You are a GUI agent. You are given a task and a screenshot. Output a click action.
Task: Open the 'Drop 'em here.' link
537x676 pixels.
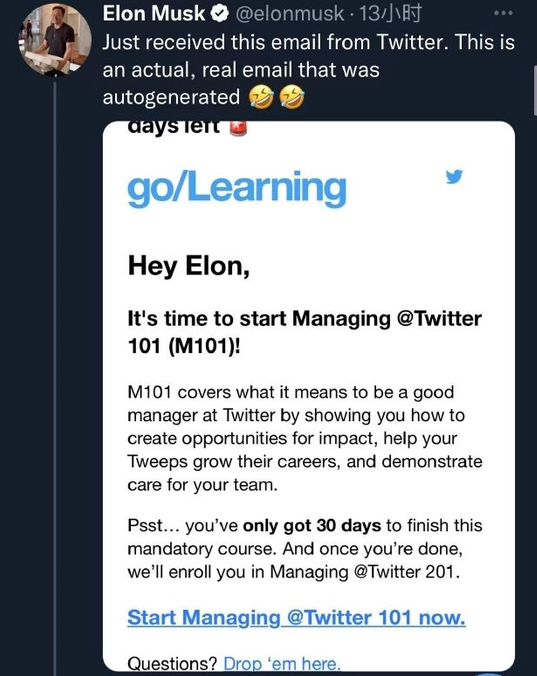coord(282,663)
